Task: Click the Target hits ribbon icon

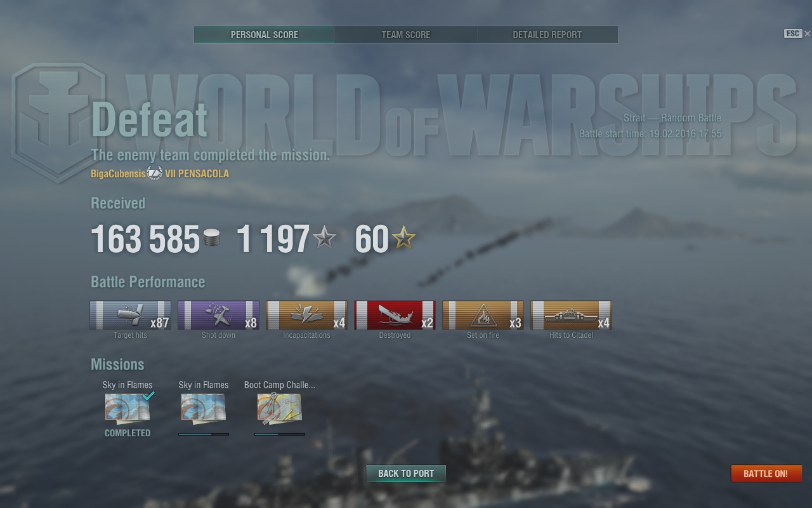Action: (x=130, y=315)
